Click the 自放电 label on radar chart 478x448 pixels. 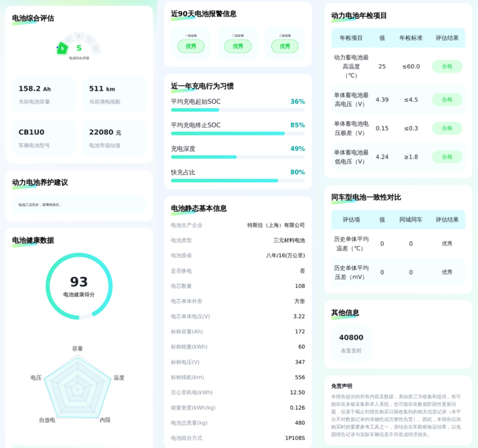coord(47,420)
